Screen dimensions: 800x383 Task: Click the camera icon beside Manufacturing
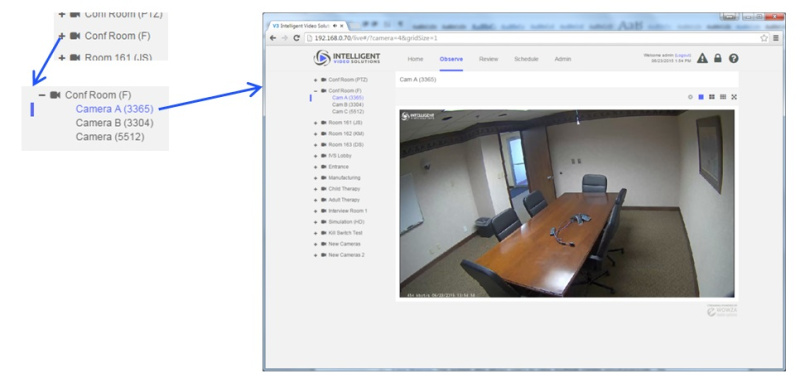pos(323,178)
